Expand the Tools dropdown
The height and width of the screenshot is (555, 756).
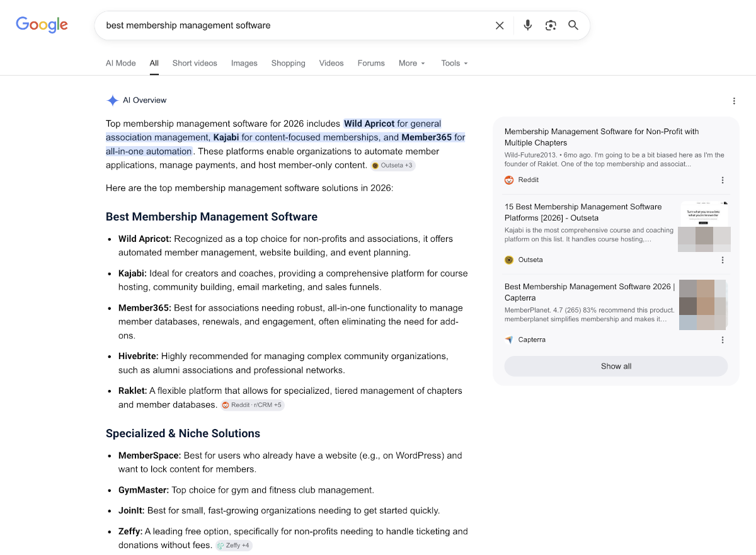click(455, 63)
